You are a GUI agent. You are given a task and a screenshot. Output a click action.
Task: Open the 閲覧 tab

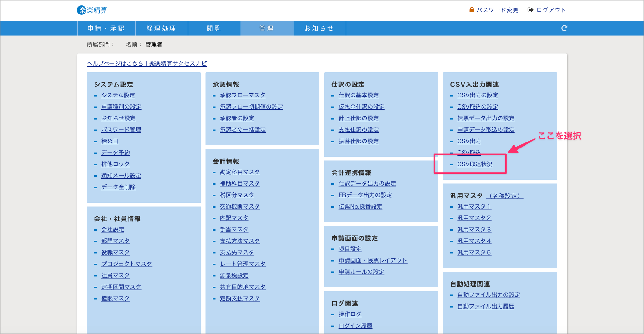click(x=214, y=28)
